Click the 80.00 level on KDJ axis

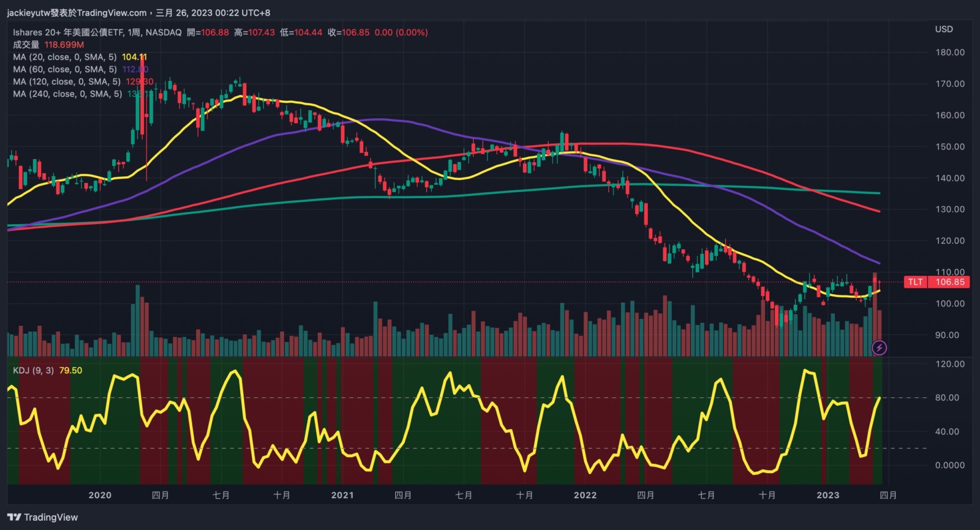[949, 398]
